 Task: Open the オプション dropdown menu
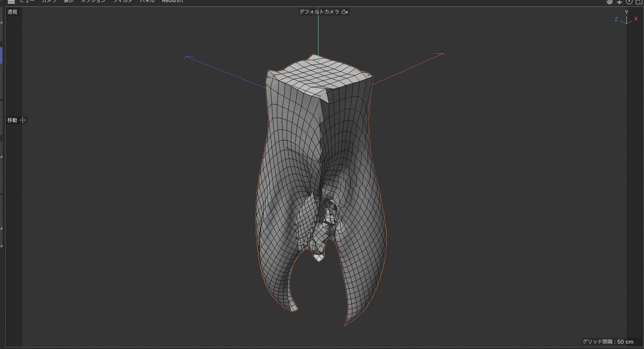(x=93, y=1)
